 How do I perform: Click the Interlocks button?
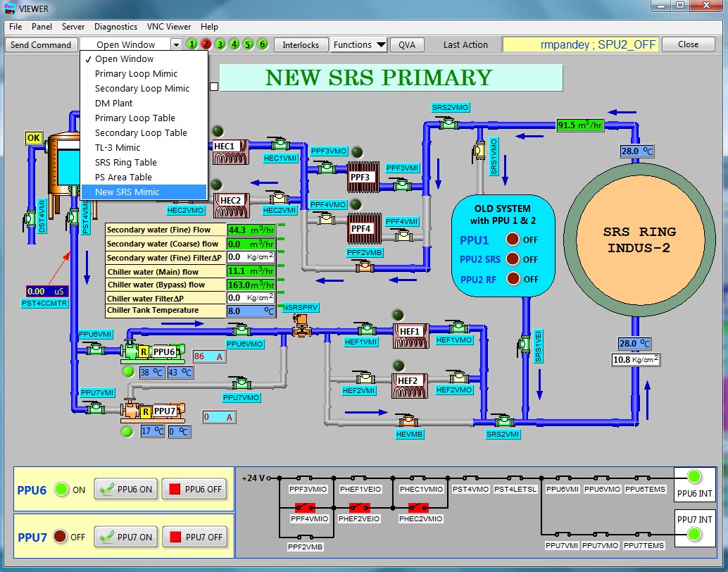click(301, 44)
